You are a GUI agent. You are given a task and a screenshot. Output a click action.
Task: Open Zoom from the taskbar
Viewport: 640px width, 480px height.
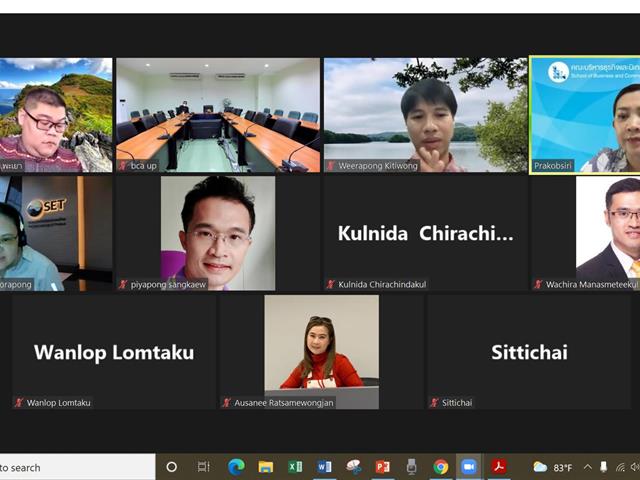[469, 467]
